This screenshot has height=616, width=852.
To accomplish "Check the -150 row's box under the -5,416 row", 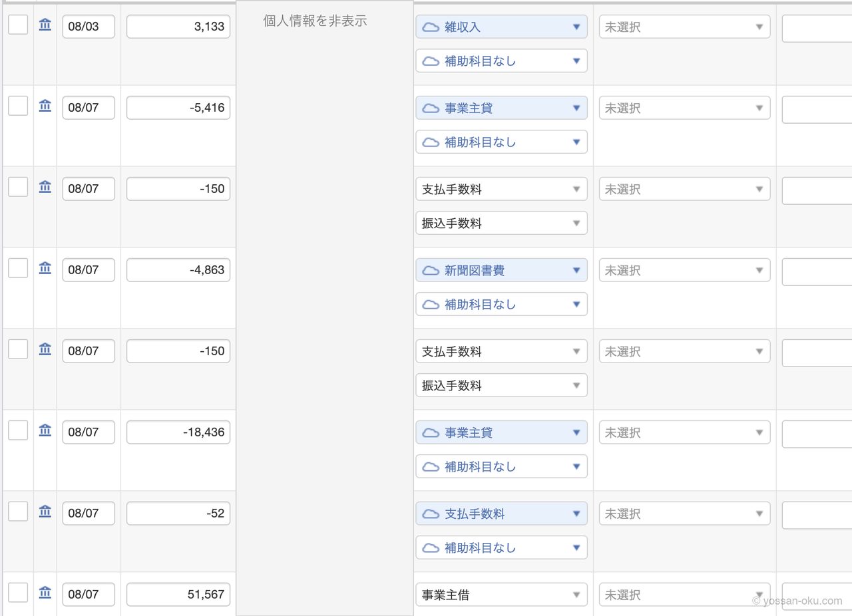I will pos(18,187).
